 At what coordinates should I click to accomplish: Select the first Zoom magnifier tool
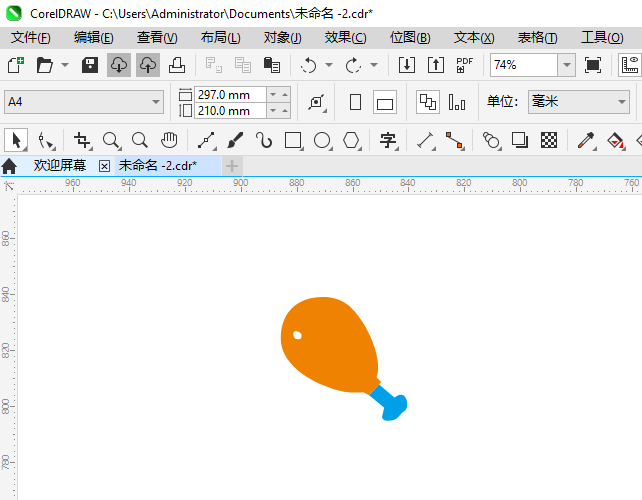click(x=111, y=140)
